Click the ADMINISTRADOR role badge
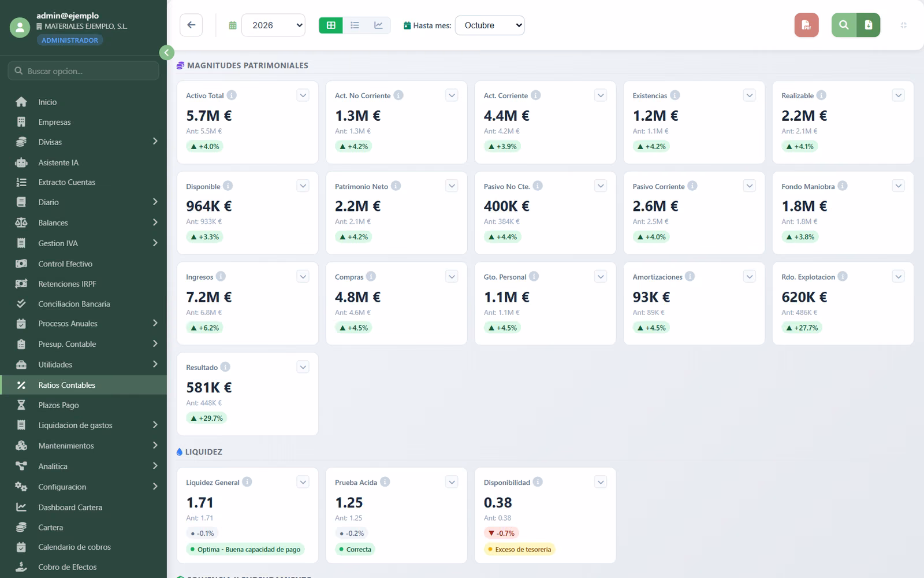The image size is (924, 578). coord(70,40)
